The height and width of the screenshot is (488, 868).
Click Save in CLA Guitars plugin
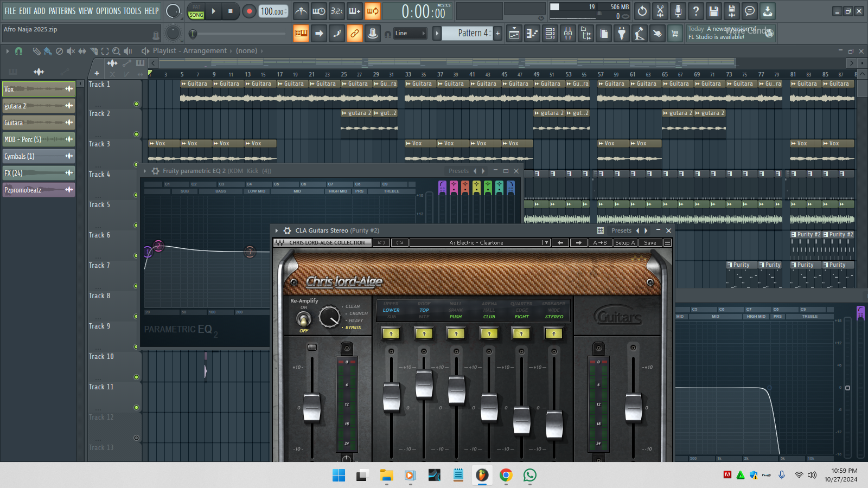(x=650, y=243)
